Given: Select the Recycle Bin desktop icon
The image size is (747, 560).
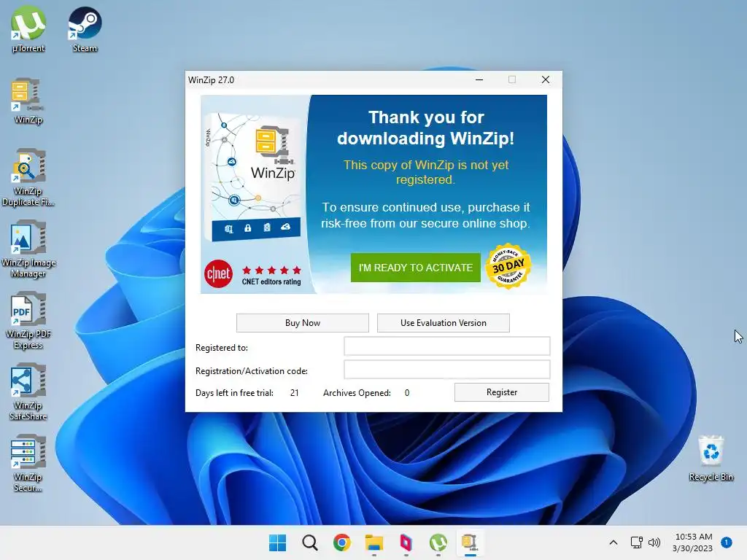Looking at the screenshot, I should tap(711, 458).
